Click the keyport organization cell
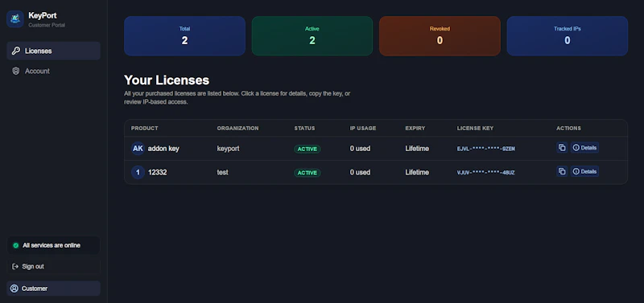This screenshot has width=644, height=303. [x=228, y=149]
